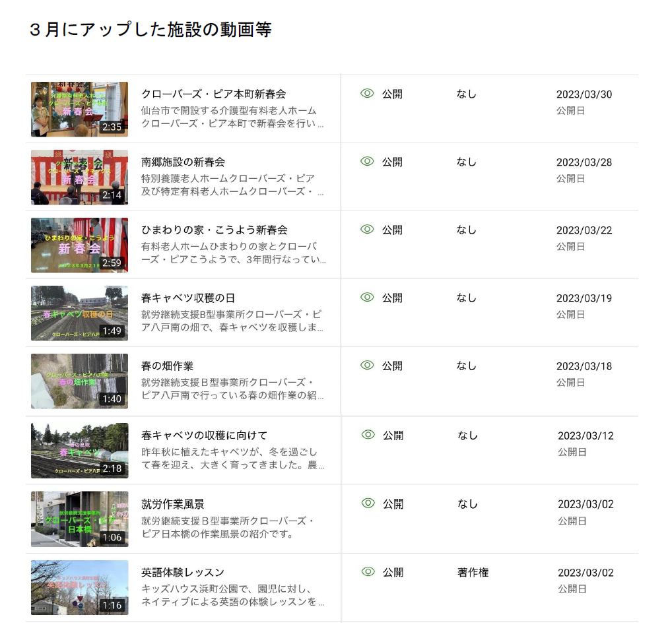Open the 春の畑作業 video thumbnail
This screenshot has height=644, width=668.
click(x=79, y=381)
